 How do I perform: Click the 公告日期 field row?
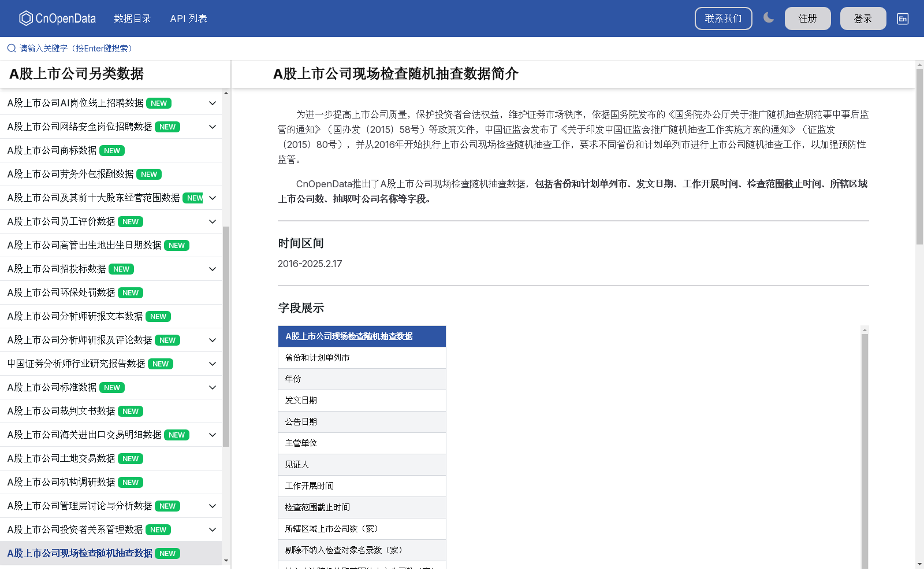pyautogui.click(x=362, y=422)
